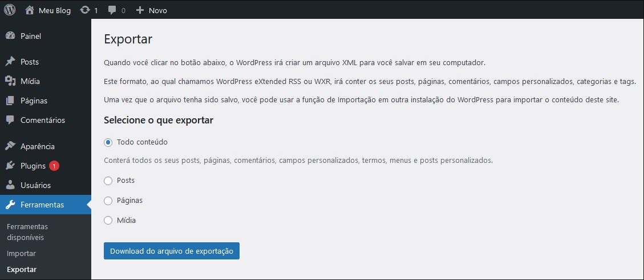This screenshot has height=280, width=644.
Task: Click the Mídia icon in sidebar
Action: coord(10,81)
